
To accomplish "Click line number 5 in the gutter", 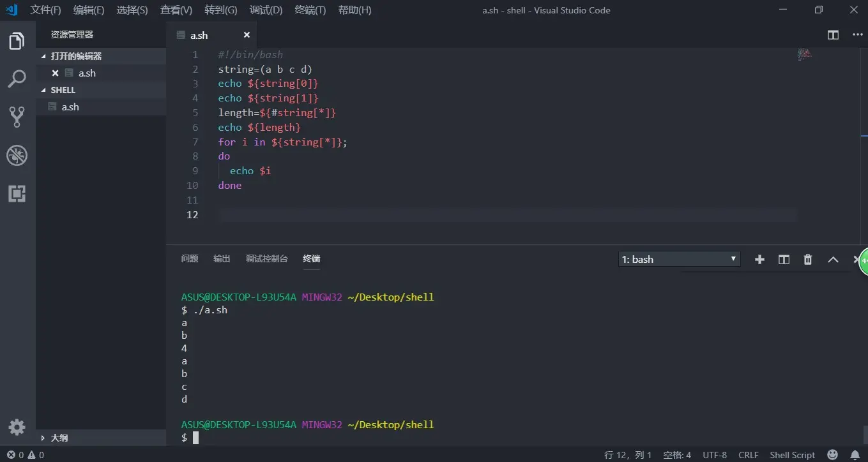I will click(x=195, y=113).
